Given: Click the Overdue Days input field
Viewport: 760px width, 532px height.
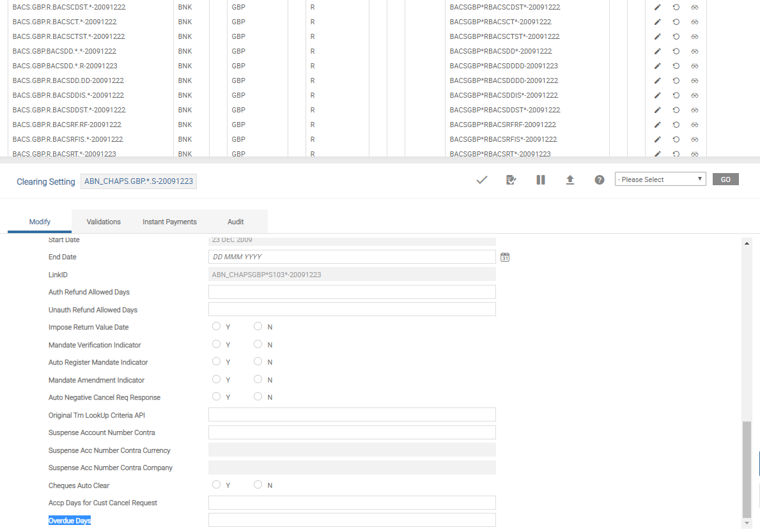Looking at the screenshot, I should click(x=352, y=520).
